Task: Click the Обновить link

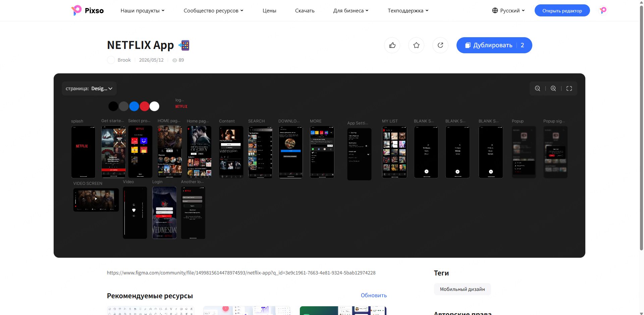Action: 374,295
